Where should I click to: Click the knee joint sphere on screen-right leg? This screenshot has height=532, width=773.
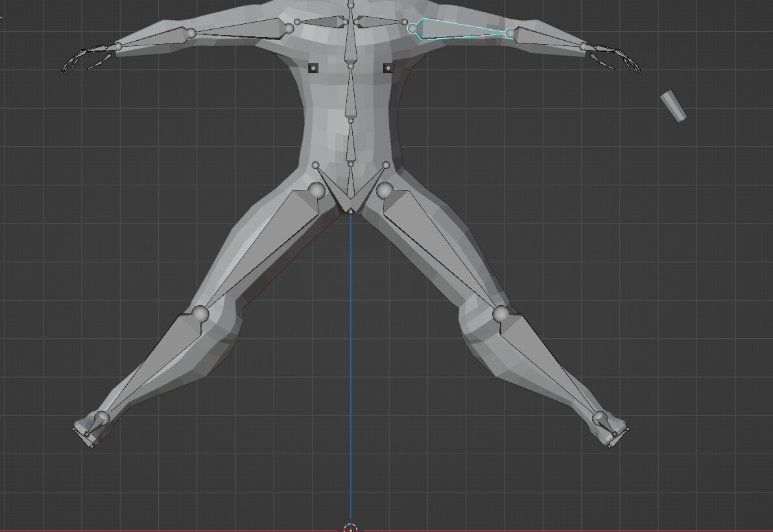tap(501, 314)
